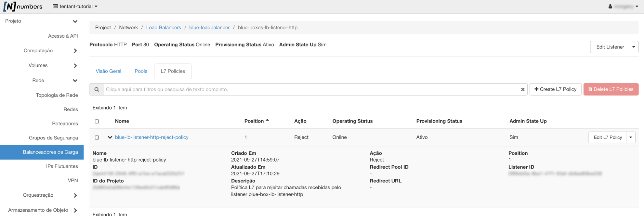
Task: Collapse the Projeto sidebar section
Action: 75,21
